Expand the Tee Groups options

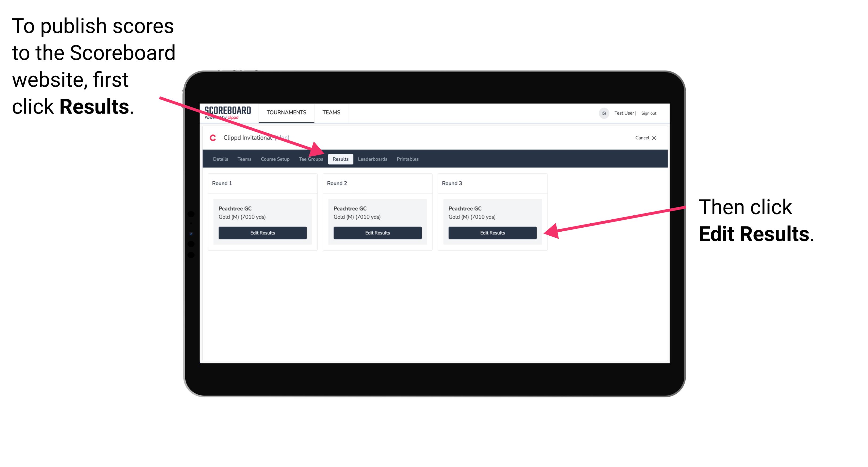pyautogui.click(x=311, y=159)
